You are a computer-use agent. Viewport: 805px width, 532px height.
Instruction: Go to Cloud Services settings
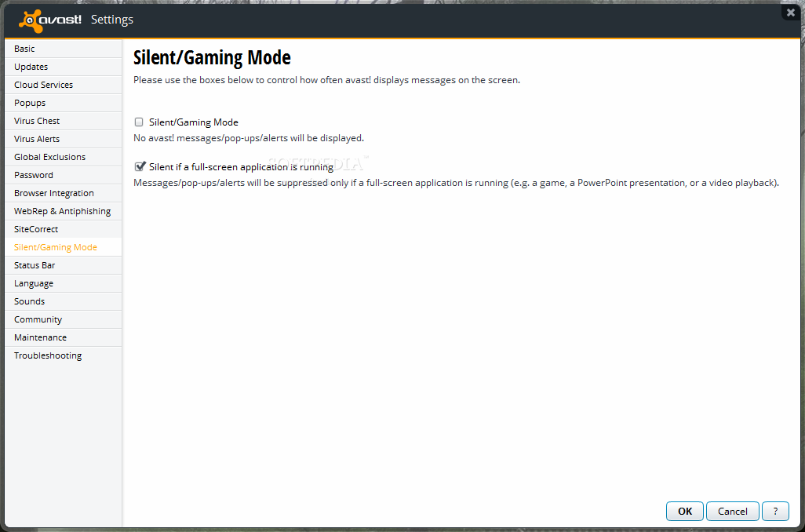(63, 85)
